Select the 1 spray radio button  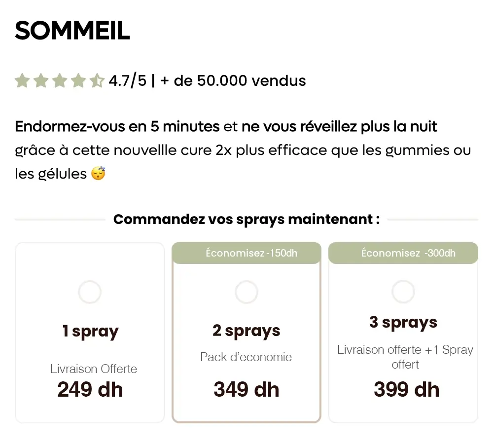(x=90, y=292)
